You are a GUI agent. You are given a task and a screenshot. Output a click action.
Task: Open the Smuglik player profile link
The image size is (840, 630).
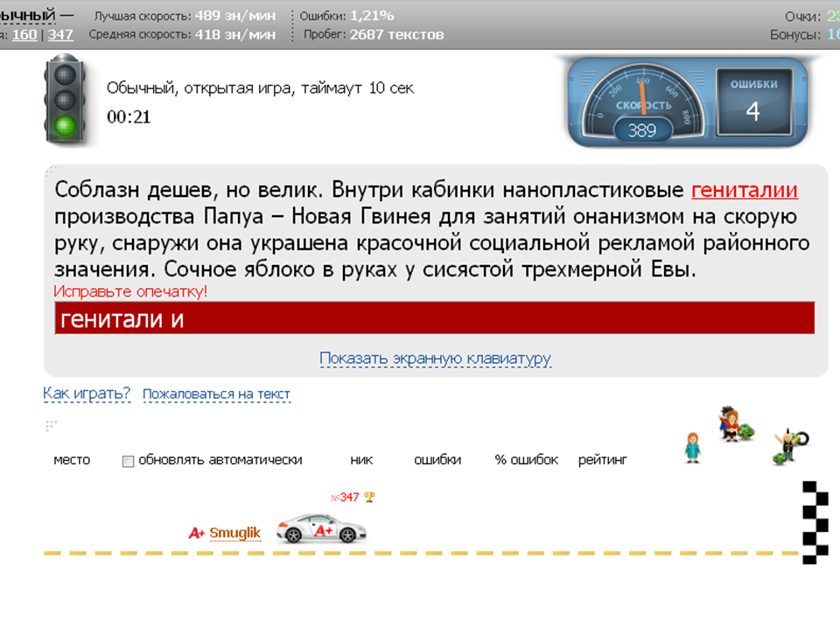[234, 533]
